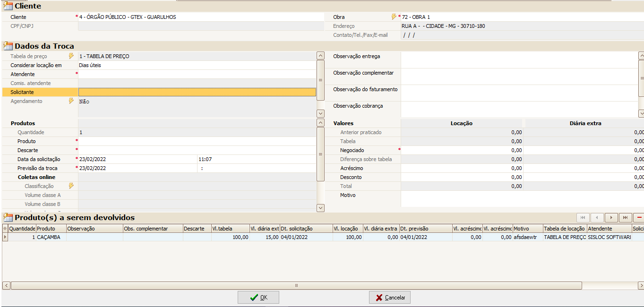Click the Previsão da troca time field
Screen dimensions: 644x307
[257, 168]
